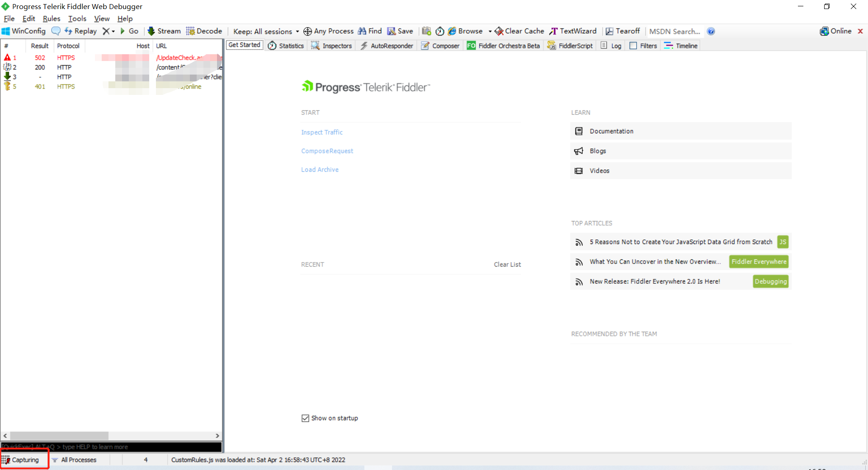Open the File menu
This screenshot has height=470, width=868.
click(x=9, y=19)
